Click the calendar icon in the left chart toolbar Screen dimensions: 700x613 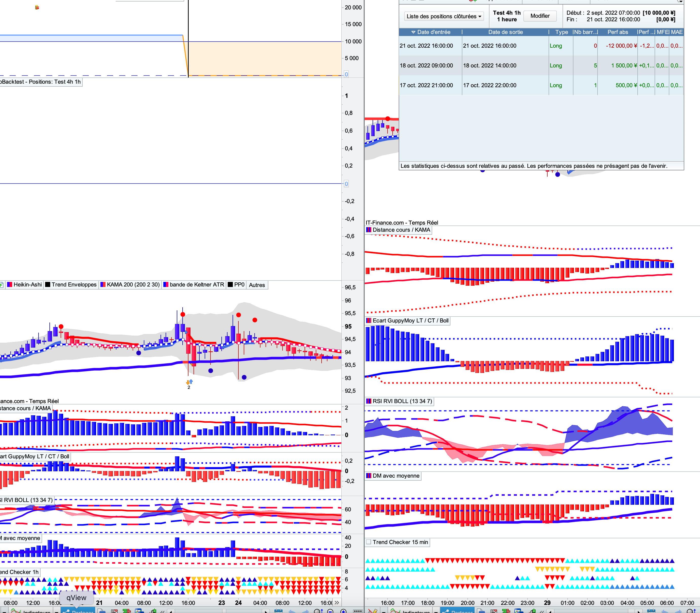click(278, 611)
